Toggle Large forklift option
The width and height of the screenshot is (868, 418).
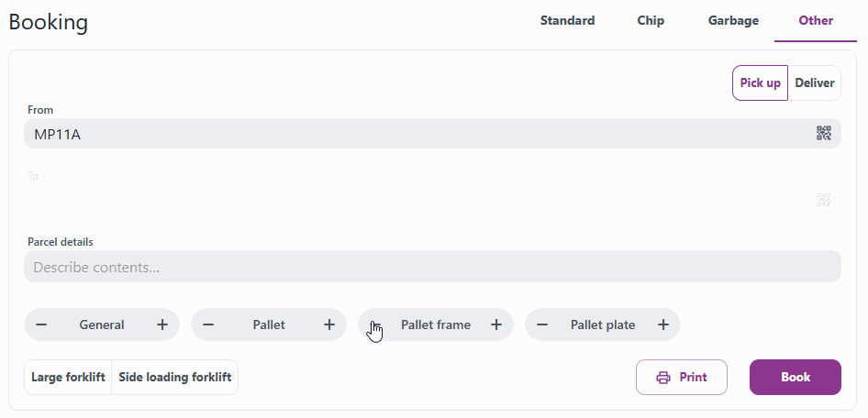point(68,377)
